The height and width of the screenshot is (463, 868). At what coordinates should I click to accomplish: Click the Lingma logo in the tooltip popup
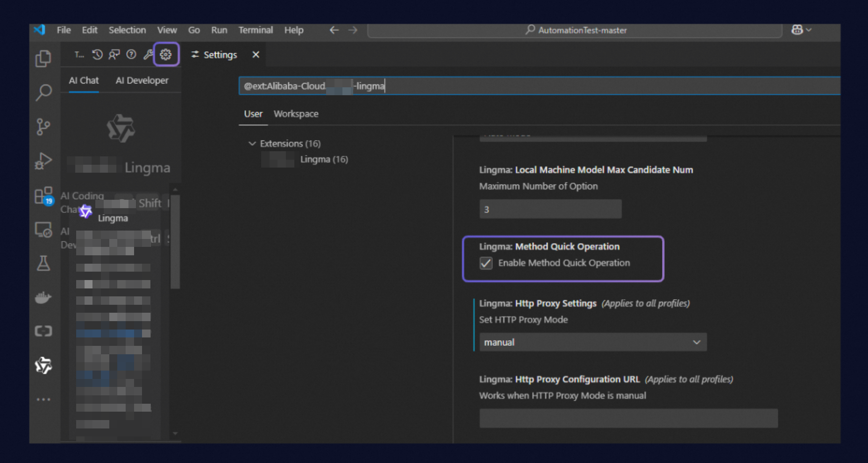point(85,211)
